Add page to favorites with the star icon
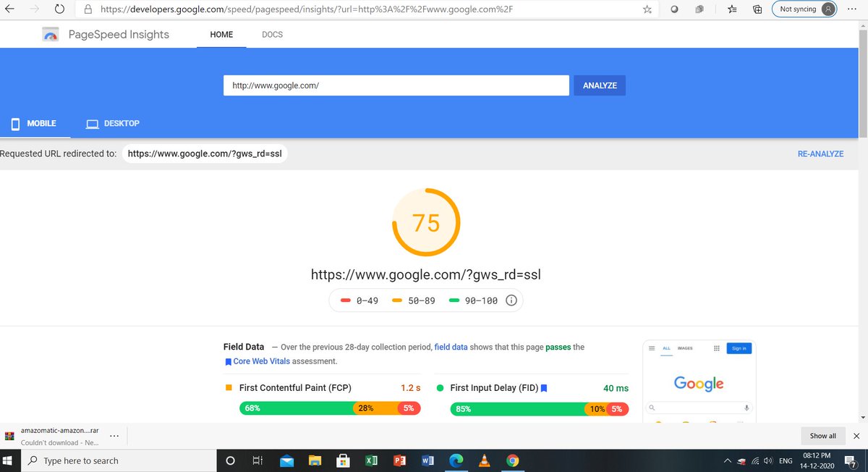Image resolution: width=868 pixels, height=472 pixels. 647,9
